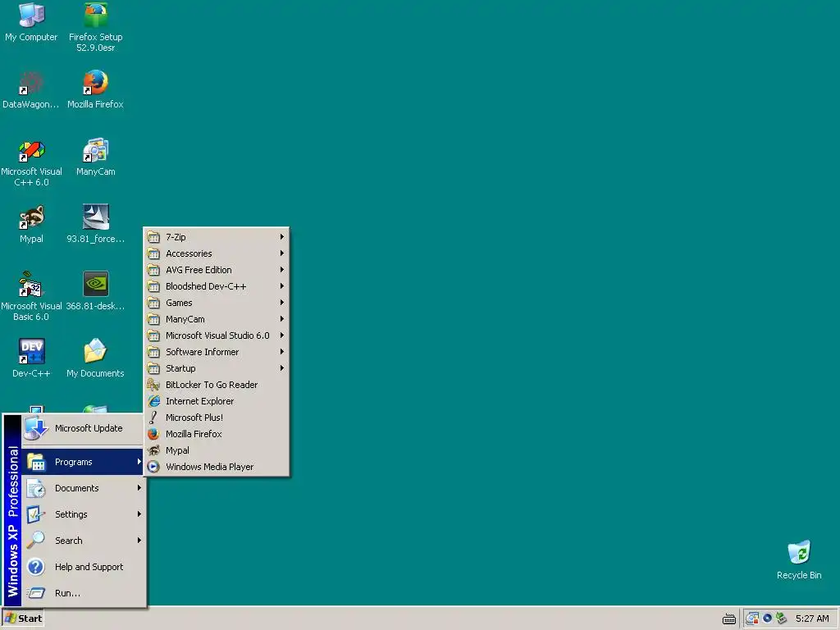The height and width of the screenshot is (630, 840).
Task: Launch Mypal from the Programs menu
Action: pos(217,450)
